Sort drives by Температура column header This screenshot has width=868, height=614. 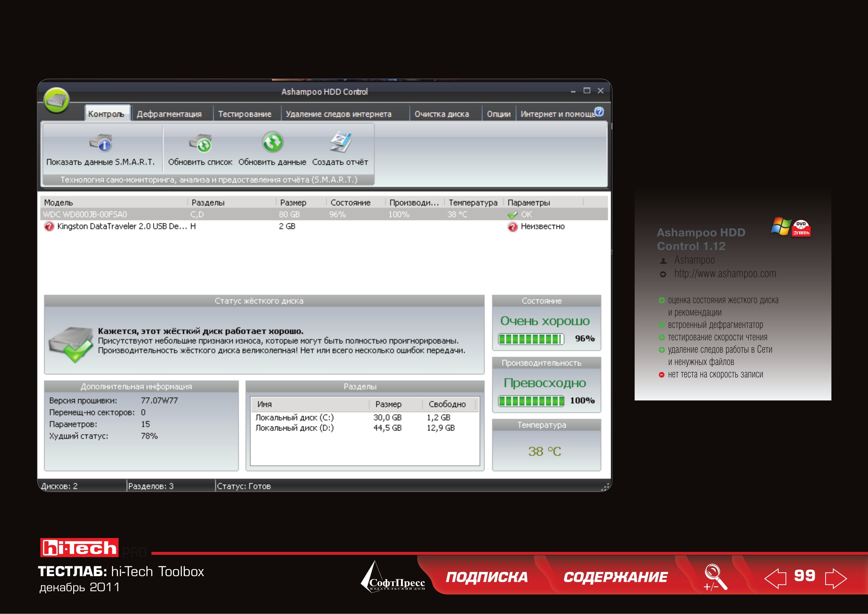click(x=473, y=203)
